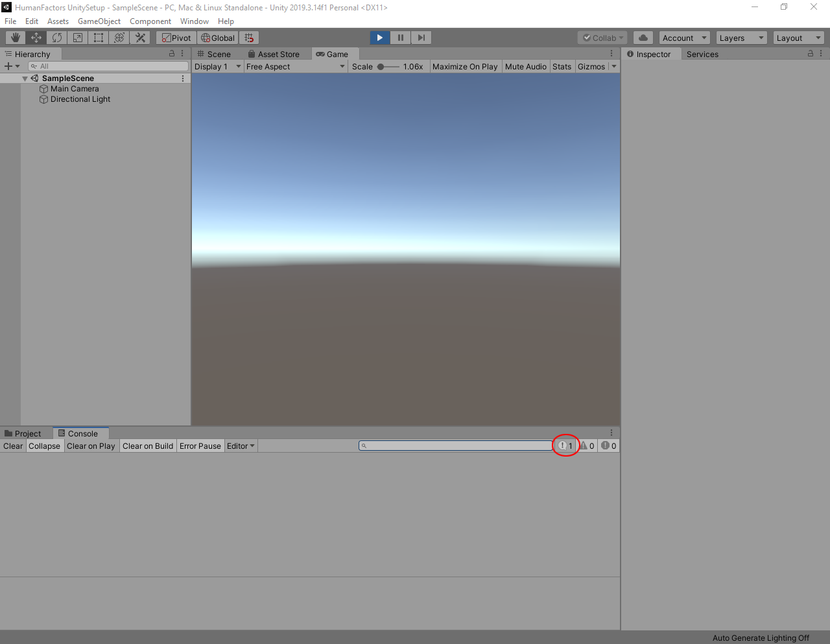Screen dimensions: 830x644
Task: Open Inspector panel options menu
Action: point(821,54)
